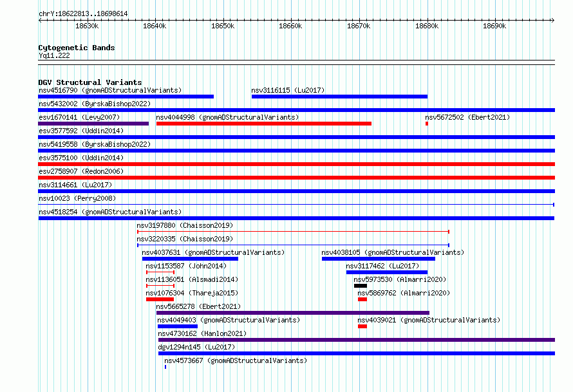Select the red bar under nsv1076304

pos(160,299)
